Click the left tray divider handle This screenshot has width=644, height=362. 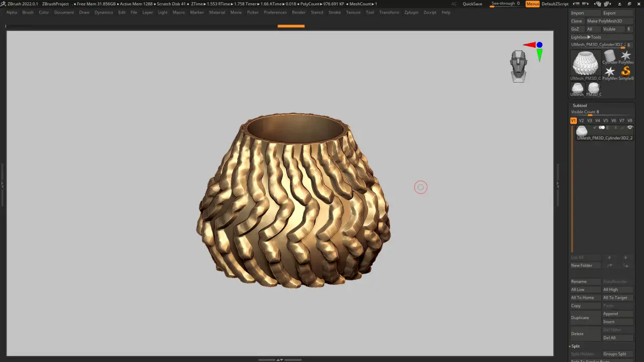click(x=2, y=184)
